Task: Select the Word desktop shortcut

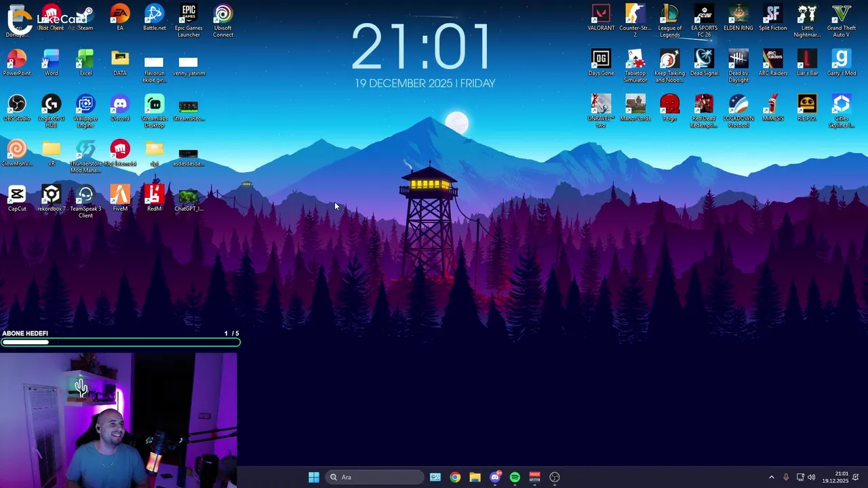Action: pyautogui.click(x=51, y=63)
